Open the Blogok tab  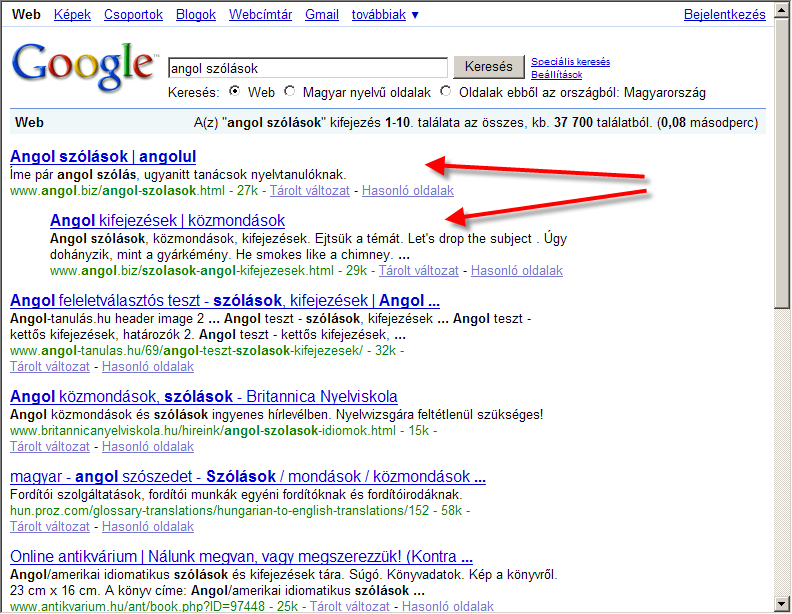[195, 15]
